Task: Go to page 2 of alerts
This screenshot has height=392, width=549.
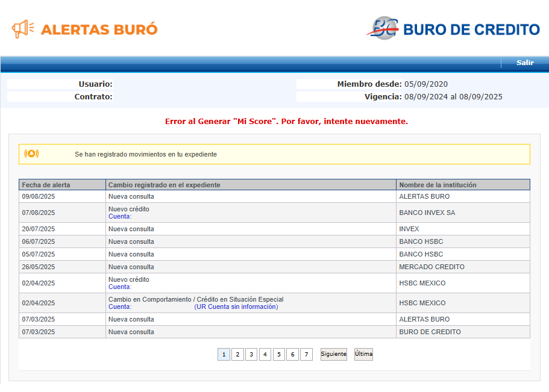Action: pos(237,354)
